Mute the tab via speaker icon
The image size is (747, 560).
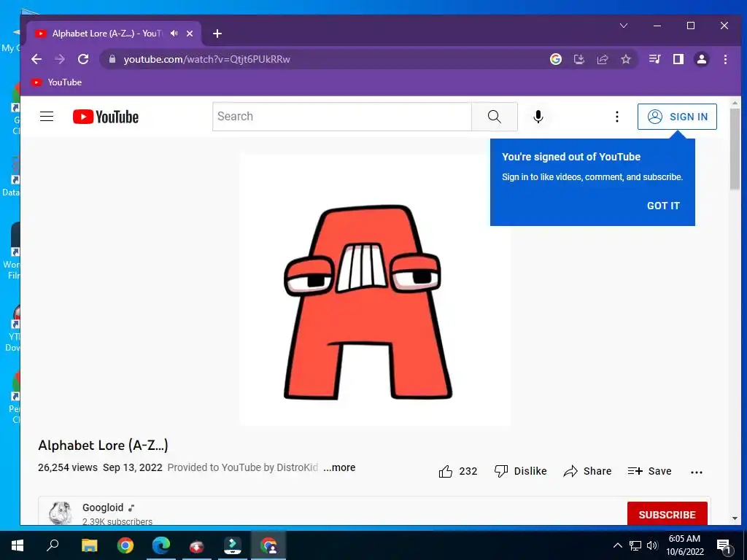point(174,34)
